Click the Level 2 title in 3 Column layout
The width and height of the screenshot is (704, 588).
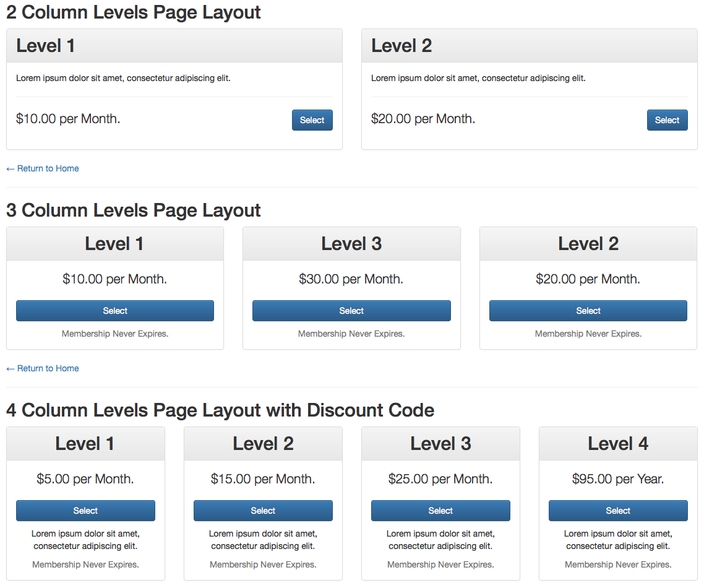[x=588, y=244]
